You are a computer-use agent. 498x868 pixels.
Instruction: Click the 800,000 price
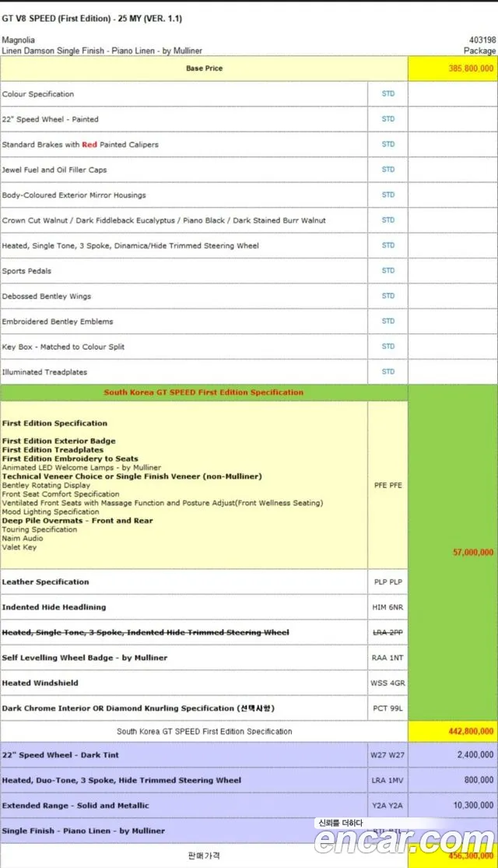(479, 780)
